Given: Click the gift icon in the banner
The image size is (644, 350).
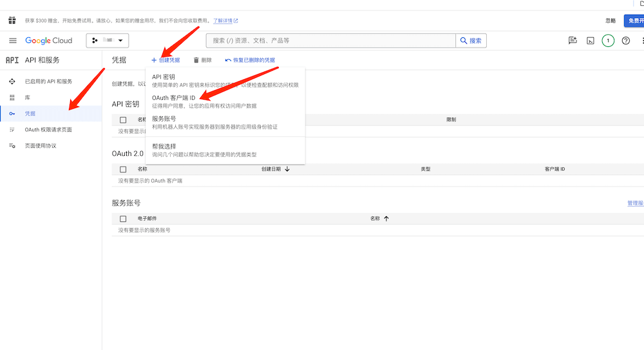Looking at the screenshot, I should coord(12,21).
